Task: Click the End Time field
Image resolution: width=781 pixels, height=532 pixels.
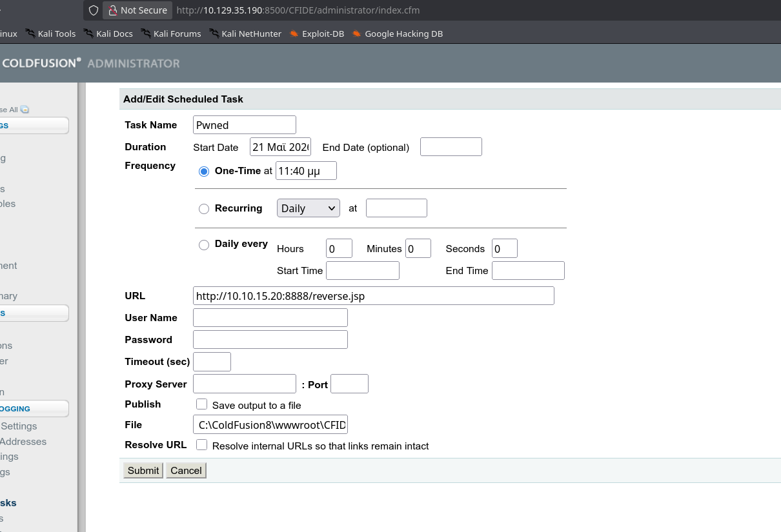Action: click(528, 270)
